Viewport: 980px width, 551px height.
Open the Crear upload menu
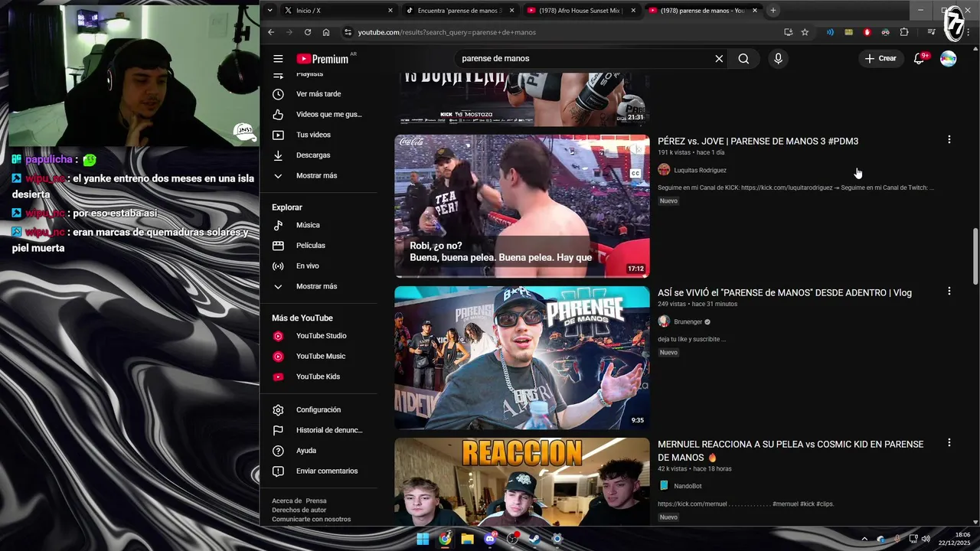pyautogui.click(x=880, y=59)
